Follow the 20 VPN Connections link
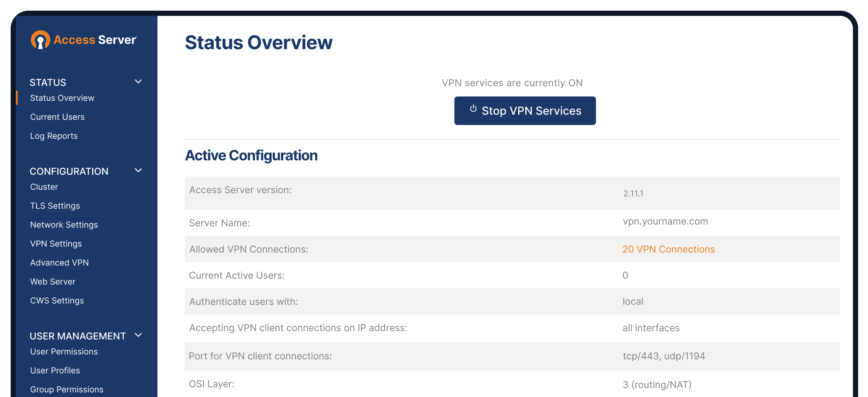Screen dimensions: 868x397 [x=669, y=249]
